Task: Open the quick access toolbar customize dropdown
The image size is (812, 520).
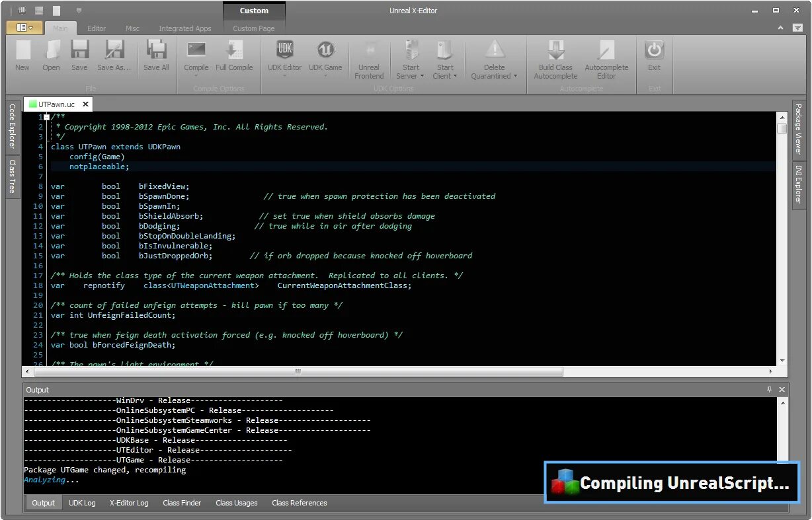Action: [79, 11]
